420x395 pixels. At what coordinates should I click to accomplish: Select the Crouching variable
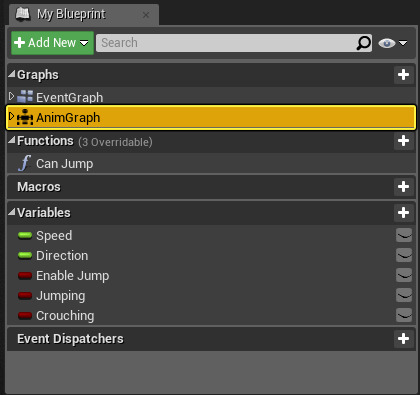tap(211, 315)
